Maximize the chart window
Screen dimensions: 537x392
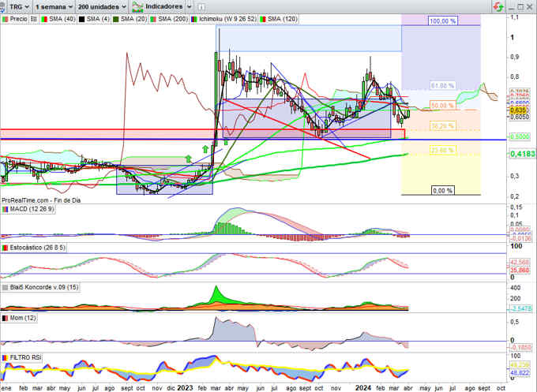coord(520,7)
